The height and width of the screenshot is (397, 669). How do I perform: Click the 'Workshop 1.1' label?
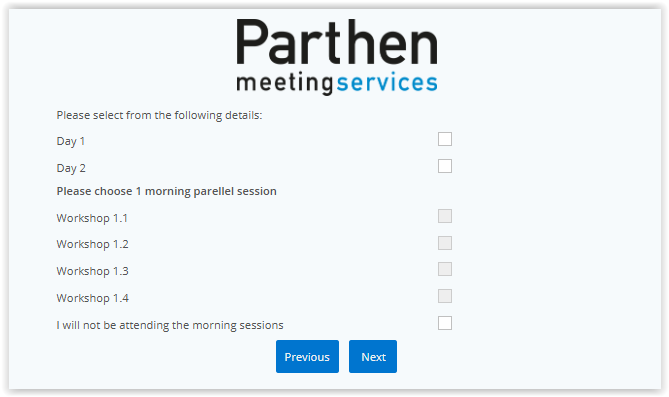92,218
